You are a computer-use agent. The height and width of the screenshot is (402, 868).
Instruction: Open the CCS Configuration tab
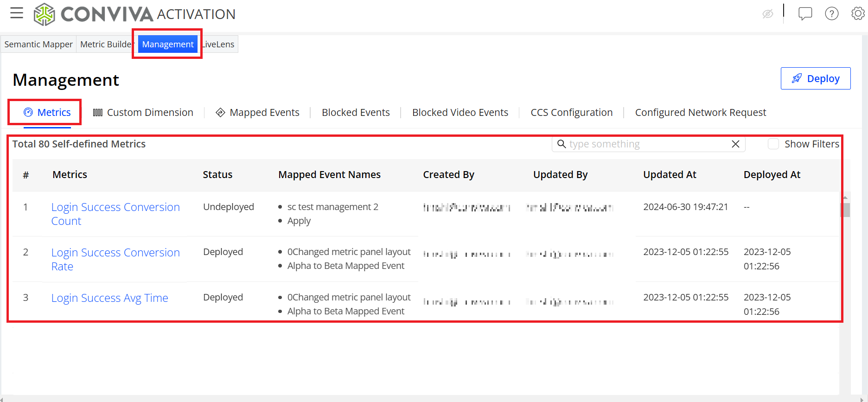point(571,113)
